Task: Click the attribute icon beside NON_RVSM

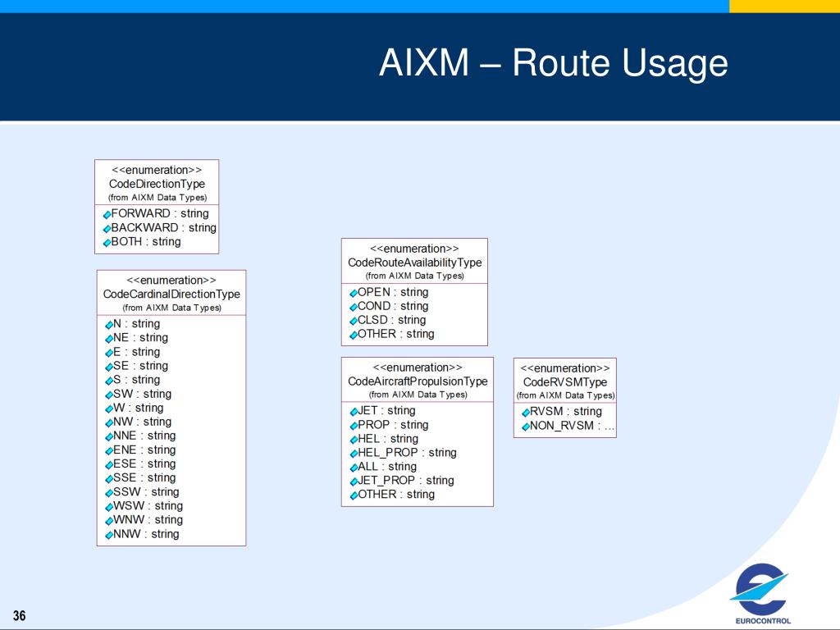Action: point(526,427)
